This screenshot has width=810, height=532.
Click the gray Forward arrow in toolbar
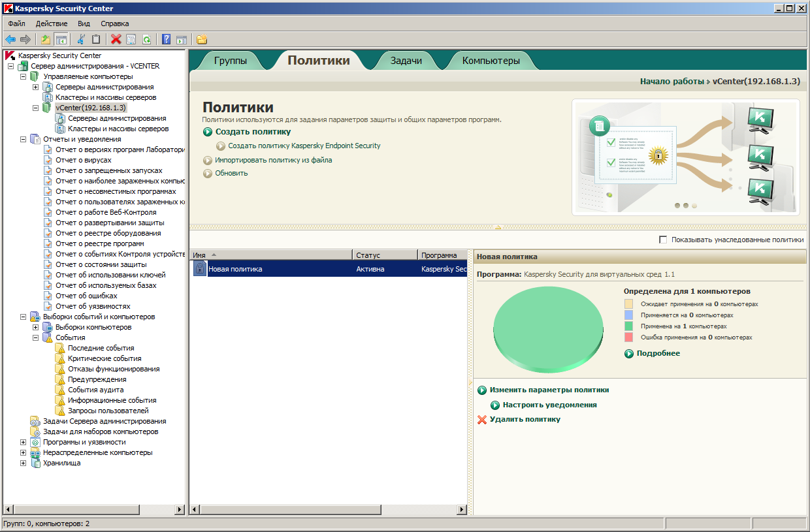point(25,39)
